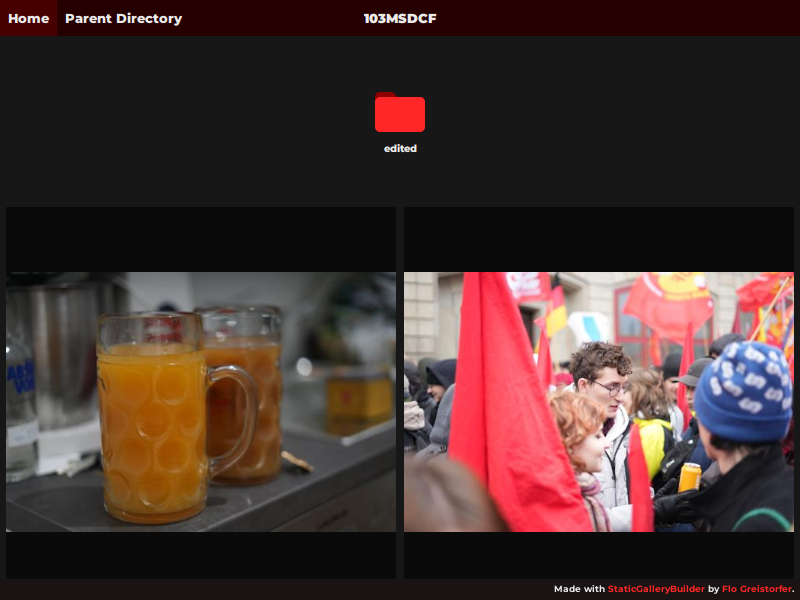This screenshot has width=800, height=600.
Task: Open the StaticGalleryBuilder link in the footer
Action: 655,589
